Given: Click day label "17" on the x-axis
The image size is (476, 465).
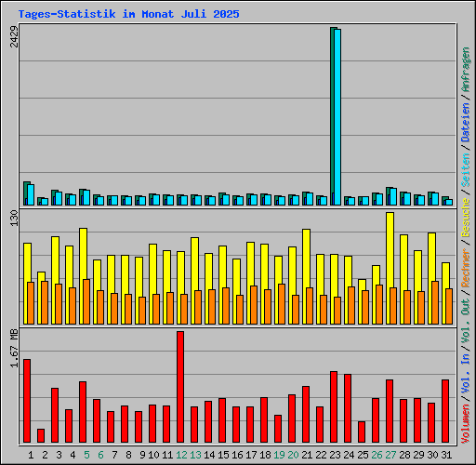Looking at the screenshot, I should (251, 455).
